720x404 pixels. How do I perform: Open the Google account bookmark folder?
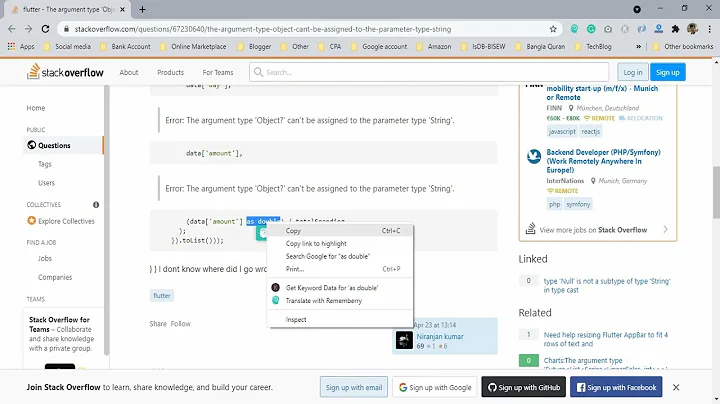(x=379, y=46)
